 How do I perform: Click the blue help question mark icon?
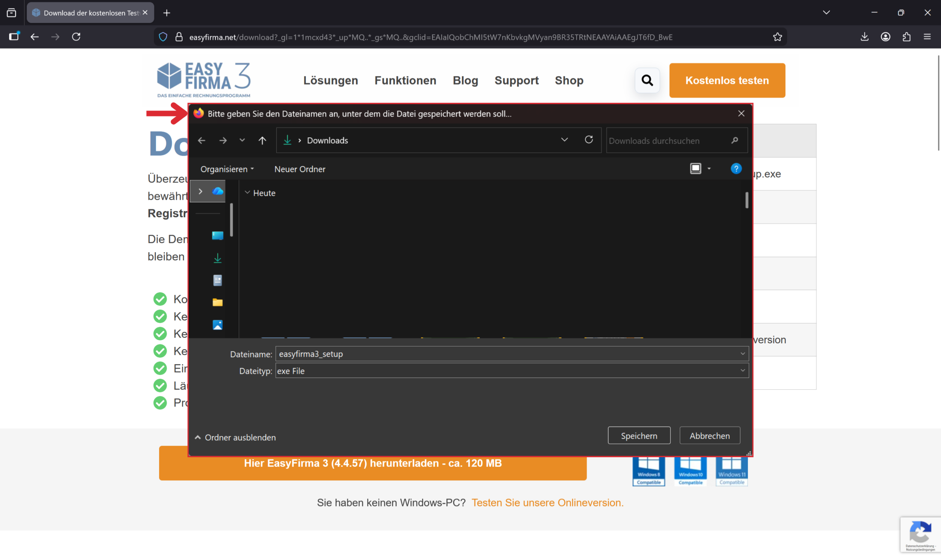pos(736,169)
